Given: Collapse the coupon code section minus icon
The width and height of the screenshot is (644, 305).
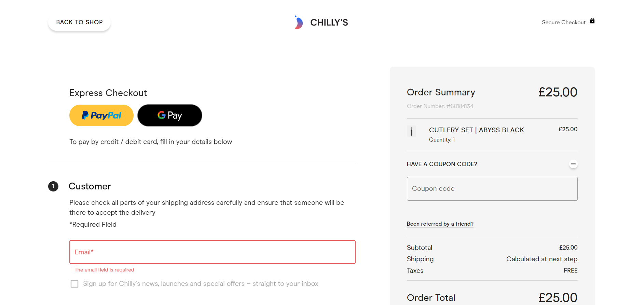Looking at the screenshot, I should 573,164.
